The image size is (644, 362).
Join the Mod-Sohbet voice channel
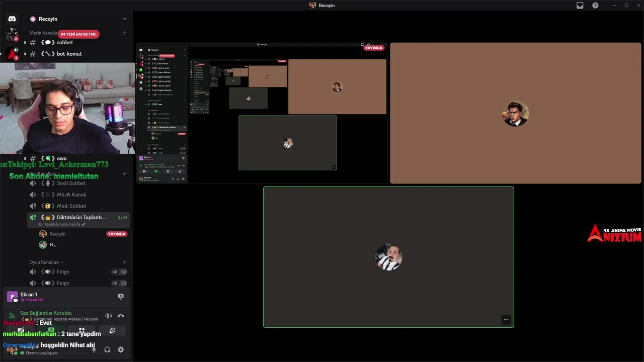pyautogui.click(x=78, y=206)
